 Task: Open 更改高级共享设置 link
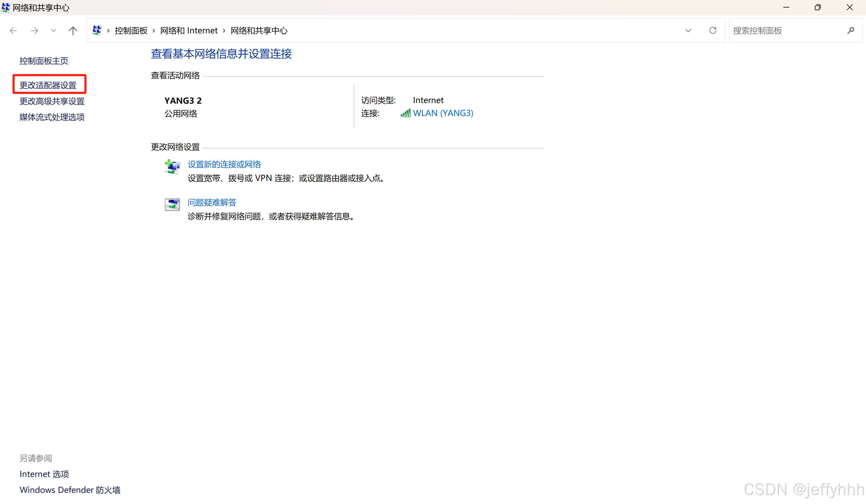tap(52, 101)
